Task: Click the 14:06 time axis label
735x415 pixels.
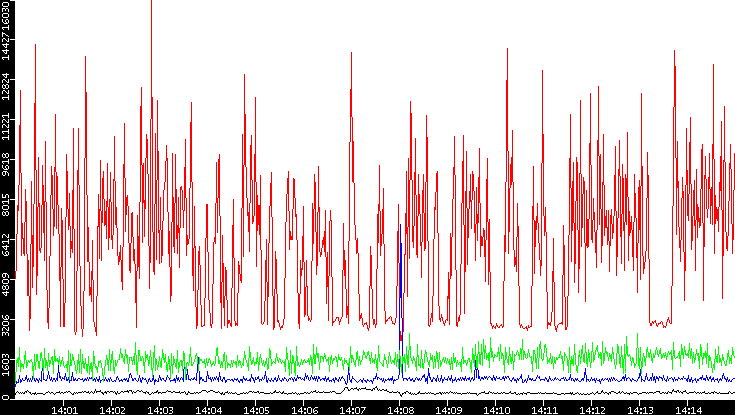Action: (x=303, y=409)
